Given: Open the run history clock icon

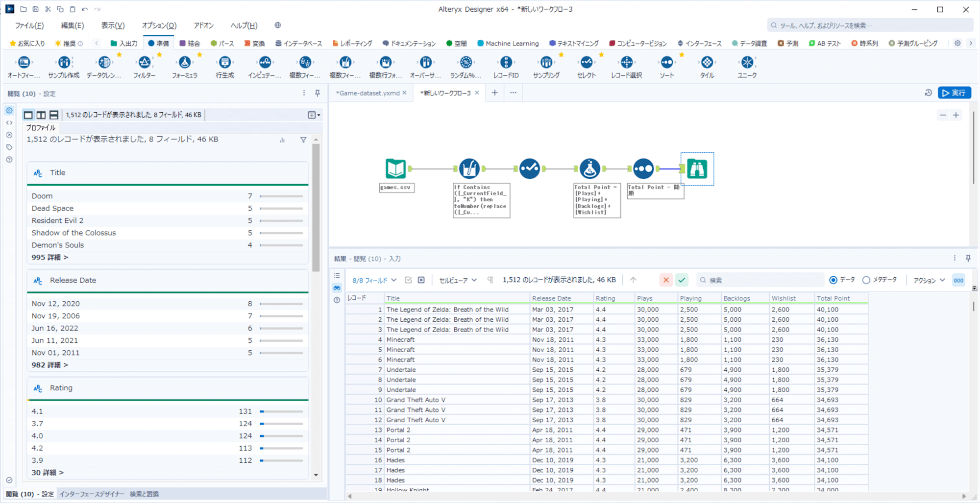Looking at the screenshot, I should click(x=928, y=93).
